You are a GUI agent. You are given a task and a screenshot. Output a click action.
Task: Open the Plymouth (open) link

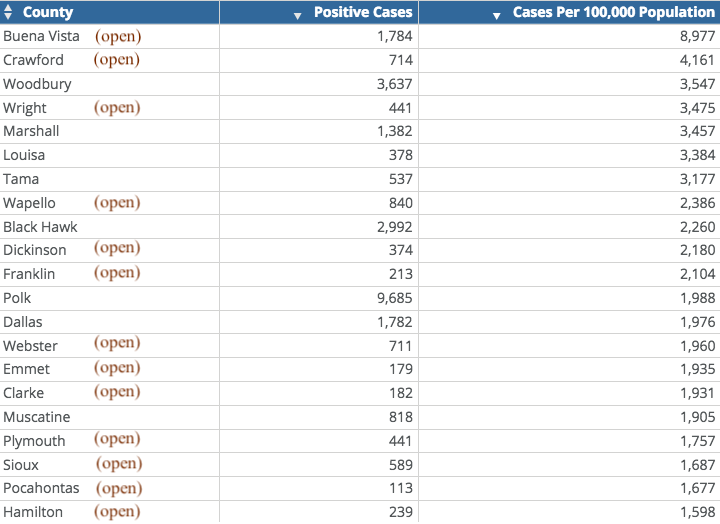(x=117, y=439)
